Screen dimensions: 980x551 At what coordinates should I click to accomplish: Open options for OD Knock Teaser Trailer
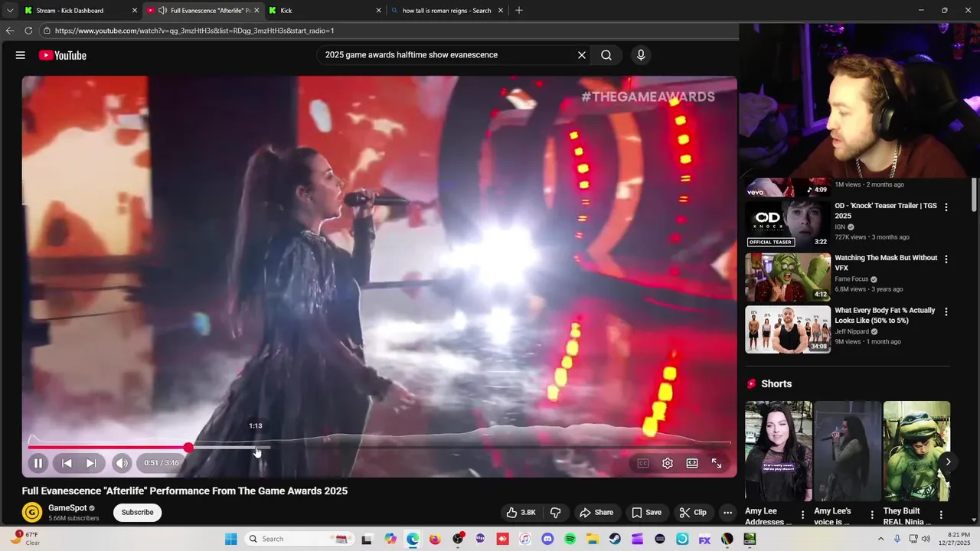[946, 207]
